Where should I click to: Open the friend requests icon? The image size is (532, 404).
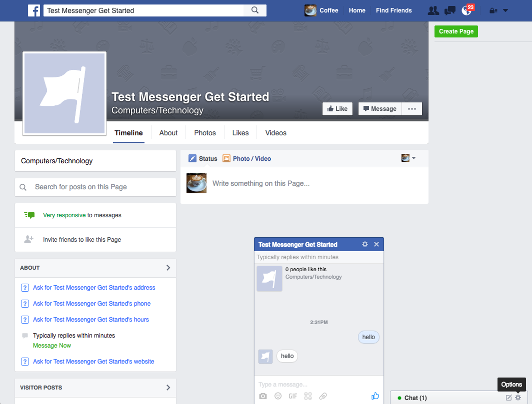(433, 10)
